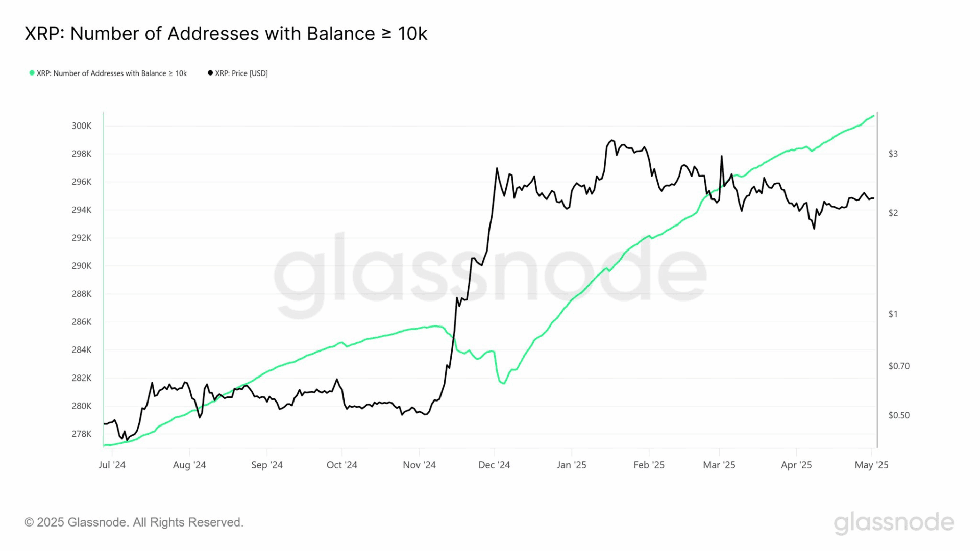
Task: Click the chart title text
Action: tap(226, 34)
